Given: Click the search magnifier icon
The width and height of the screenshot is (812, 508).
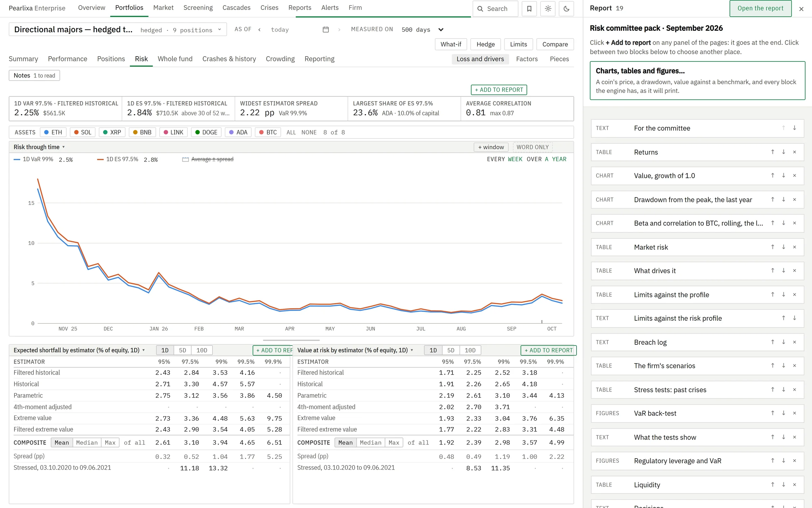Looking at the screenshot, I should (x=480, y=9).
